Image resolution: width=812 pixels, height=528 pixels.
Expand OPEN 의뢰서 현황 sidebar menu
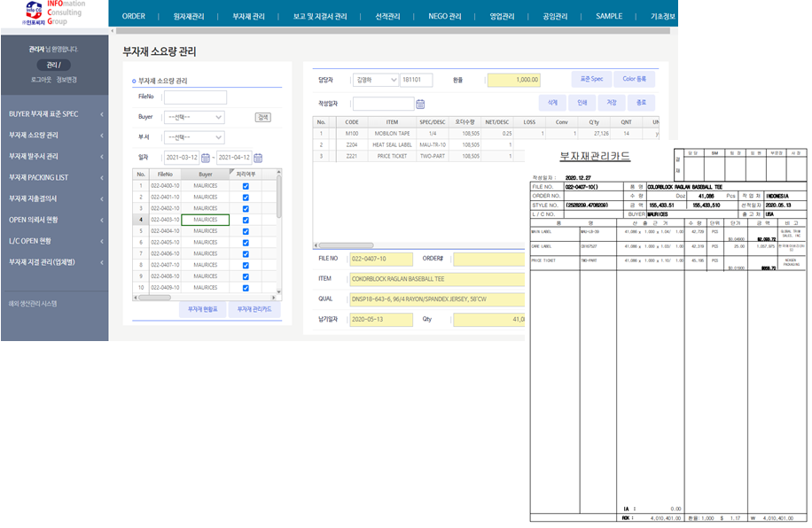point(54,220)
